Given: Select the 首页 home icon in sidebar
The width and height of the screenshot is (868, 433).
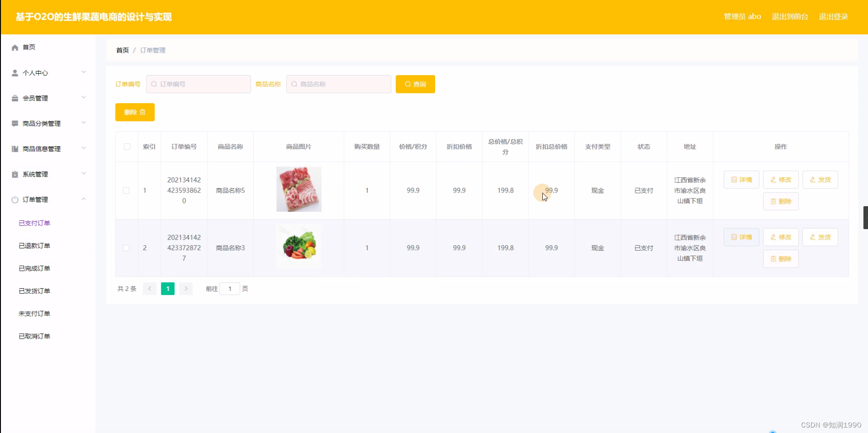Looking at the screenshot, I should click(14, 47).
